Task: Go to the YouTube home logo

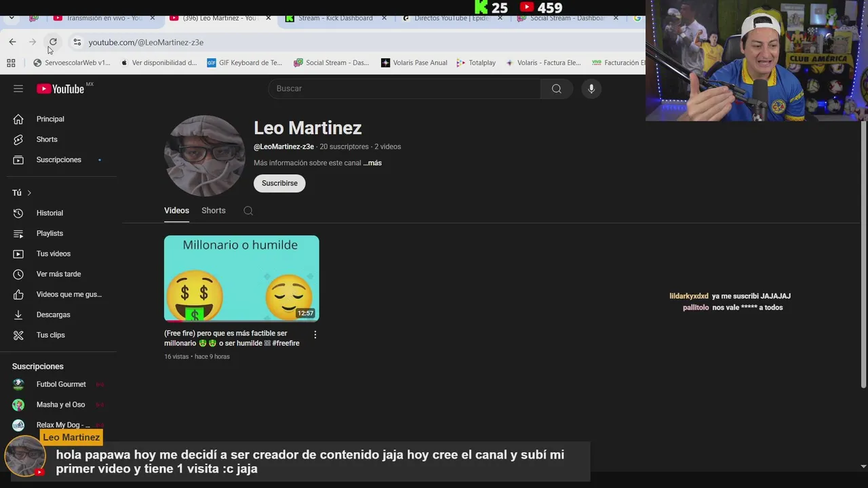Action: pos(60,89)
